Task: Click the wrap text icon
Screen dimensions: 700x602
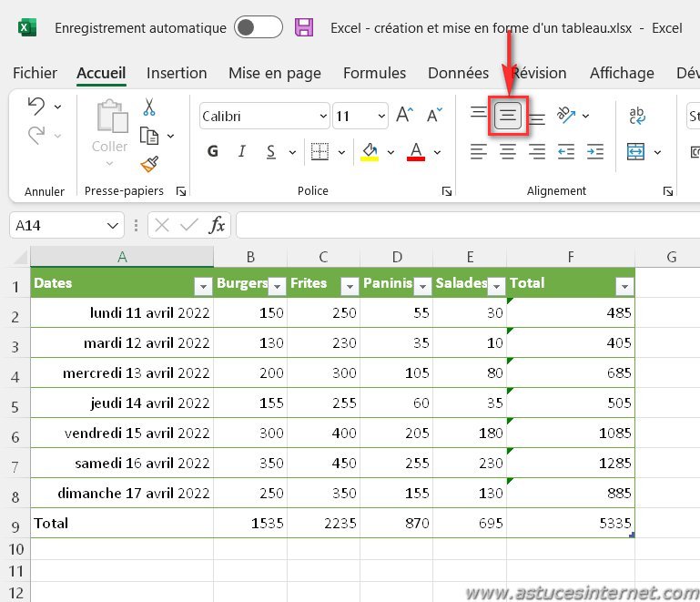Action: 637,116
